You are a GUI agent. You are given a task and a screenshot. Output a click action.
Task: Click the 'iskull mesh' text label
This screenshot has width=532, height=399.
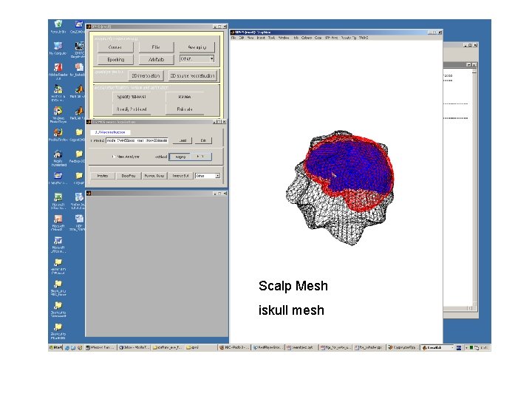coord(291,310)
